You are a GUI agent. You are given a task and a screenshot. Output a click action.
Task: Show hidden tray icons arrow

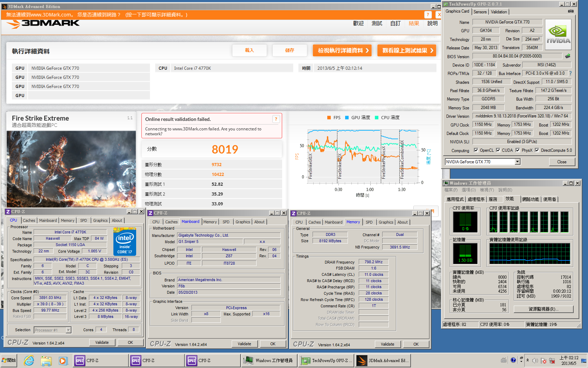(x=527, y=360)
